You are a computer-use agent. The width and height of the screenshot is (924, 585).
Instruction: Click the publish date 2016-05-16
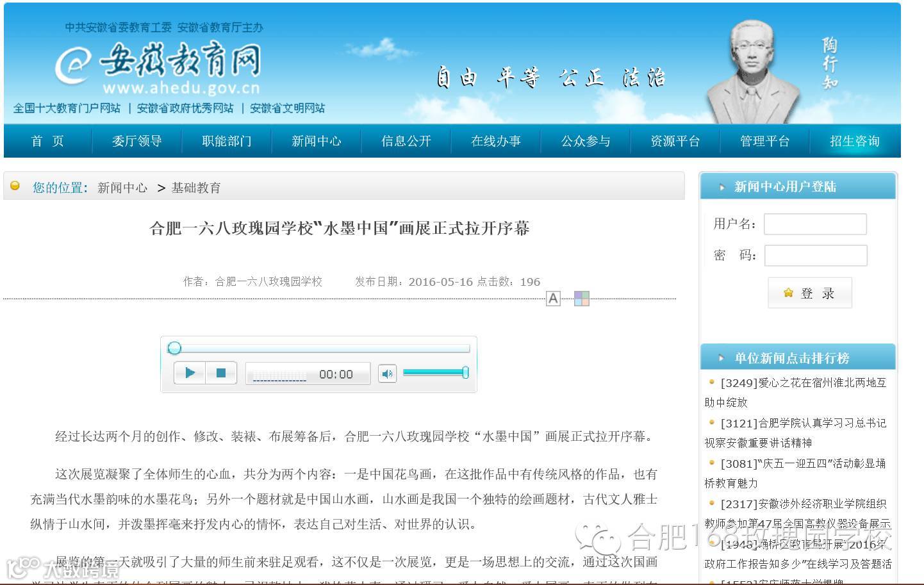click(441, 282)
